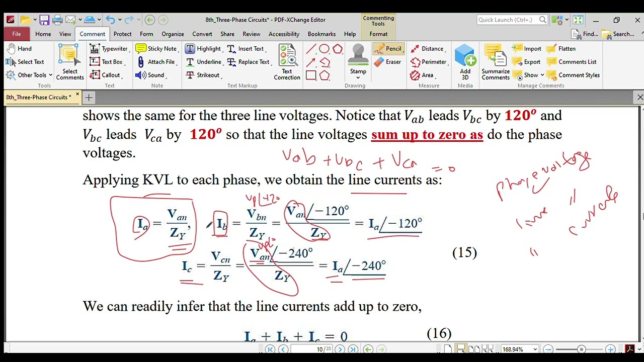Viewport: 644px width, 362px height.
Task: Open the Format commenting tools tab
Action: point(378,34)
